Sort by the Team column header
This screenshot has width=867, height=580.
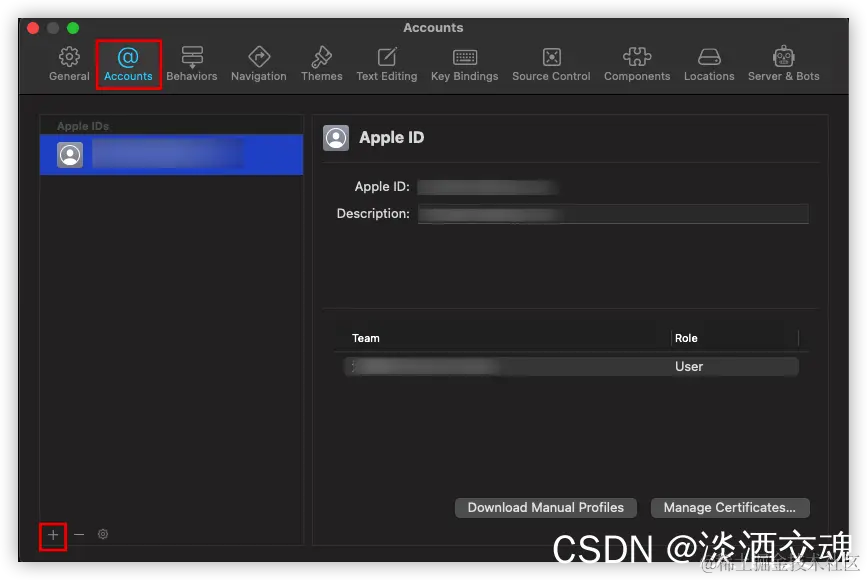click(x=365, y=338)
